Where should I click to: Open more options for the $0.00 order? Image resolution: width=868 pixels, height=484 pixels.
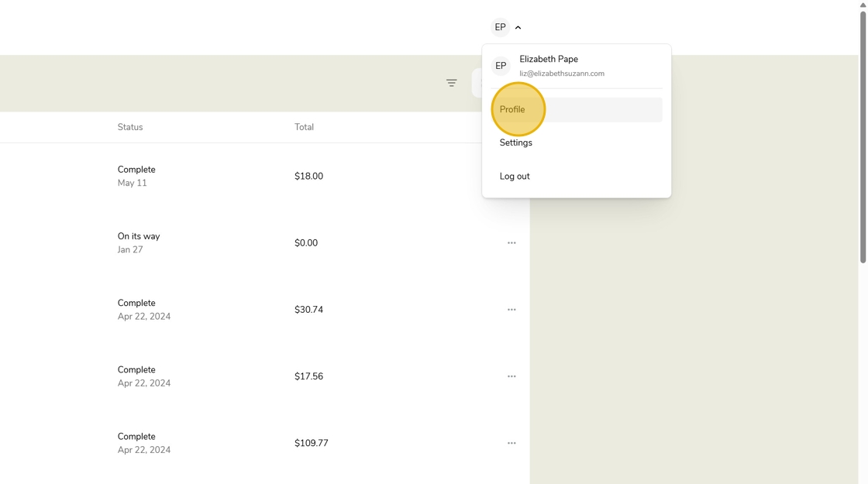tap(511, 243)
